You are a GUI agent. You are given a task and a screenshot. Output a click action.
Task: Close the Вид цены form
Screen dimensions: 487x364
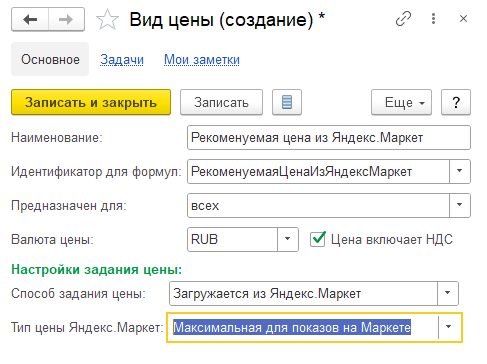click(x=463, y=19)
